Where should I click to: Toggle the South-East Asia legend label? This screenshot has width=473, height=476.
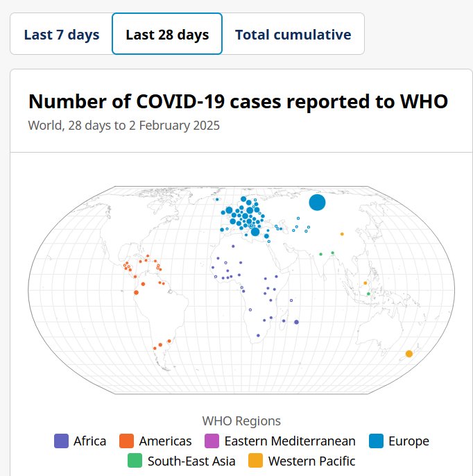tap(191, 461)
